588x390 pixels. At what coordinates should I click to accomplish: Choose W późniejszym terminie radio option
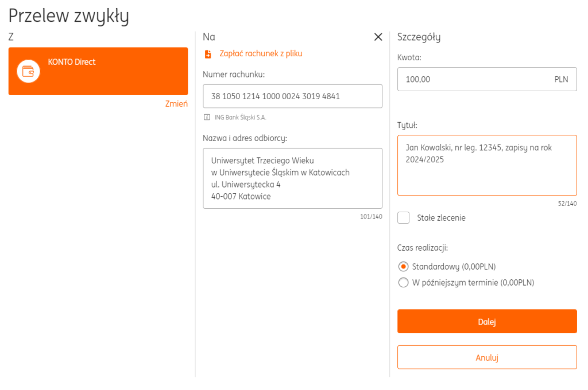pos(403,283)
